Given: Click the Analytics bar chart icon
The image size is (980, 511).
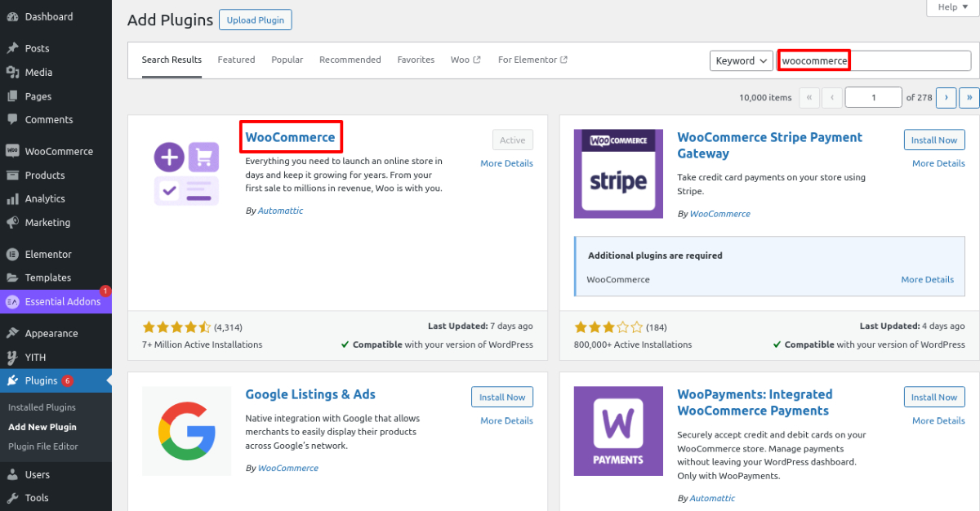Looking at the screenshot, I should (x=12, y=198).
